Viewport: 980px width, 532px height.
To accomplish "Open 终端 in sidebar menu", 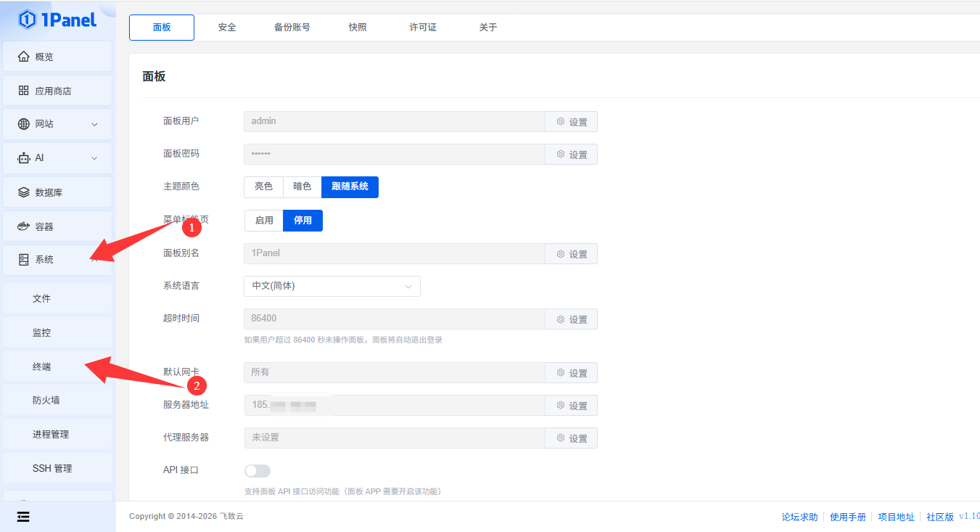I will [42, 367].
